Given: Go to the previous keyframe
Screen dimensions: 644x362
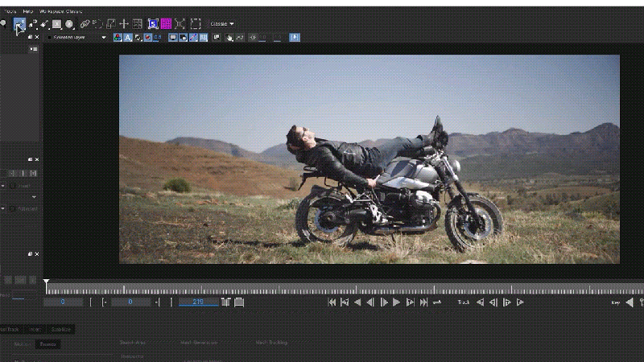Looking at the screenshot, I should [630, 302].
